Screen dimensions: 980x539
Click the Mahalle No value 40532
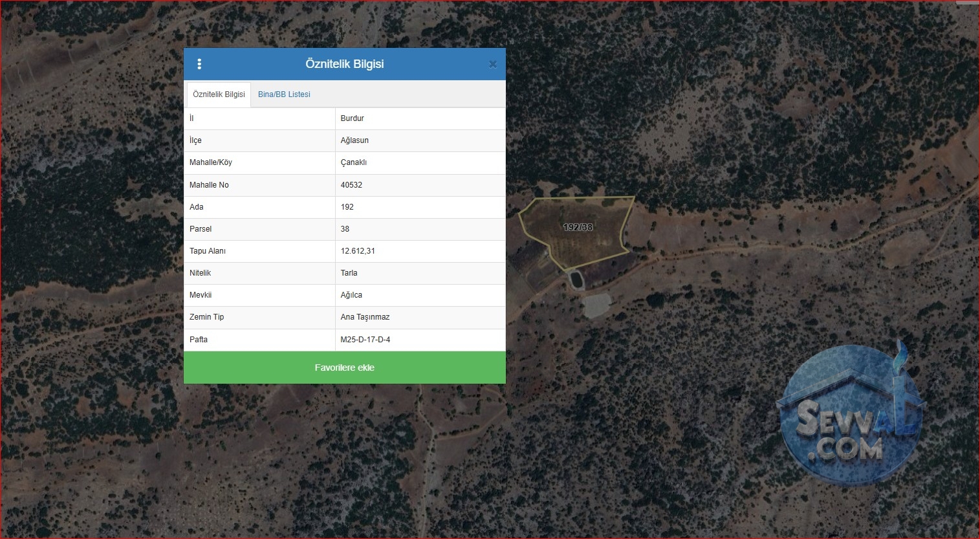pyautogui.click(x=351, y=185)
